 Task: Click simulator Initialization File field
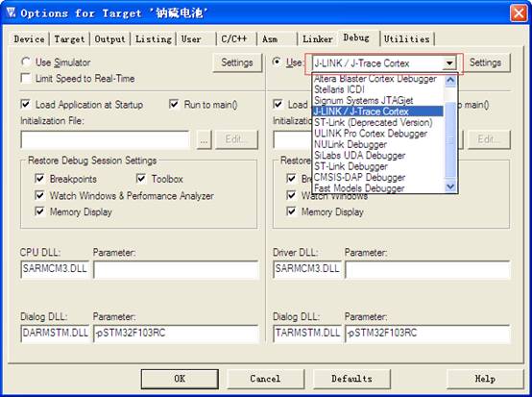105,139
